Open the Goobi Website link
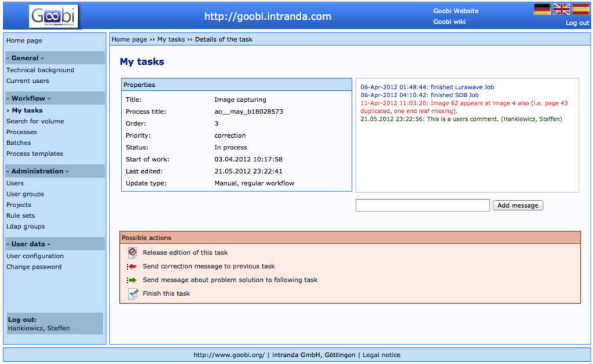The height and width of the screenshot is (364, 593). pos(456,11)
